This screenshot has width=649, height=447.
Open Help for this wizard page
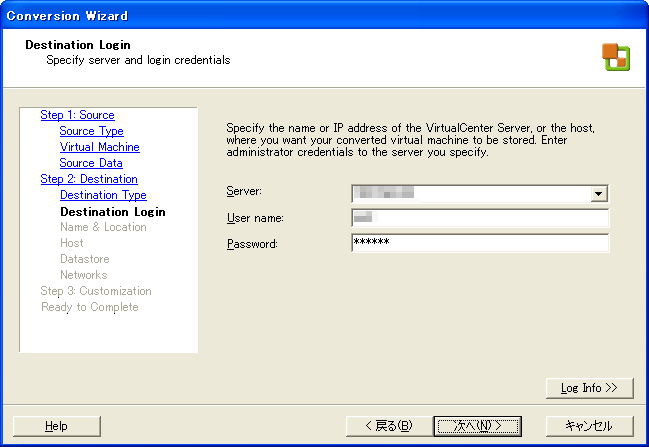pyautogui.click(x=57, y=426)
